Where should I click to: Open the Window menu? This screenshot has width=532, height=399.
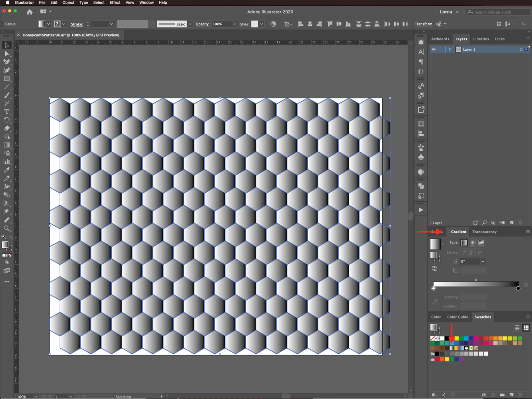[x=146, y=2]
